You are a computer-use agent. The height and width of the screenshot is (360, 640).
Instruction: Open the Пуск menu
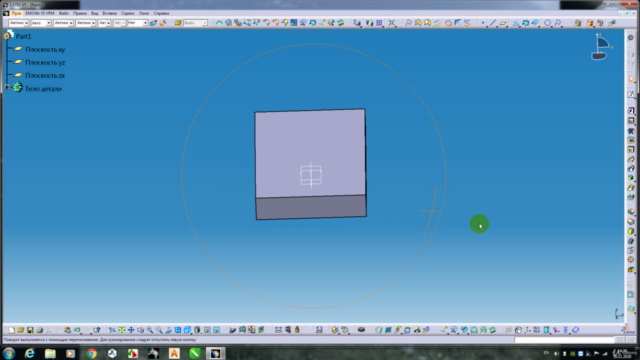point(16,13)
